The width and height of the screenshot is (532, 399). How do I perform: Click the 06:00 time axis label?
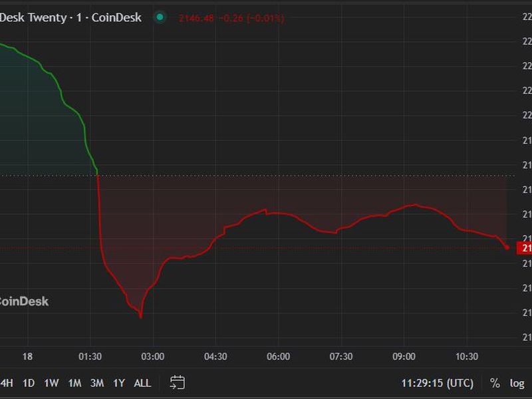278,356
